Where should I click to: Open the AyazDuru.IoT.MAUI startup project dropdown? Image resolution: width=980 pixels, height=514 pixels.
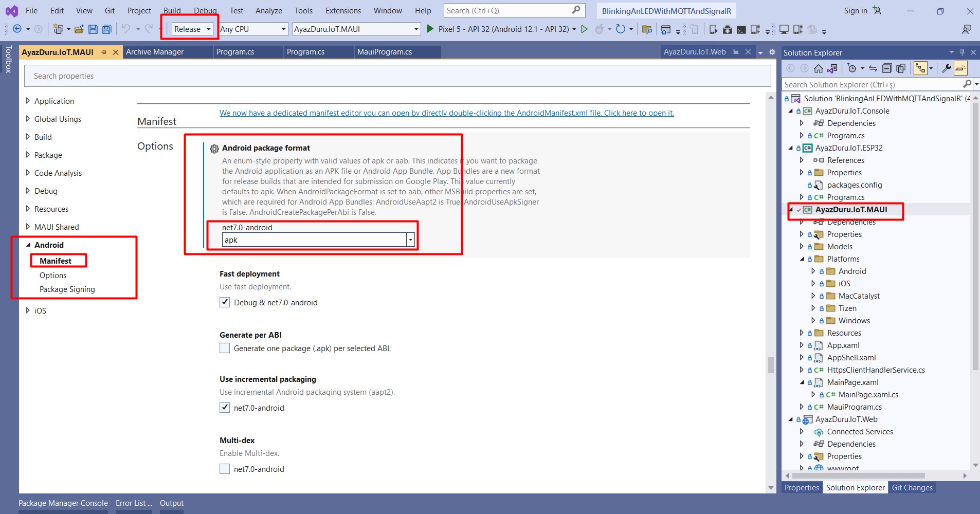pyautogui.click(x=356, y=29)
